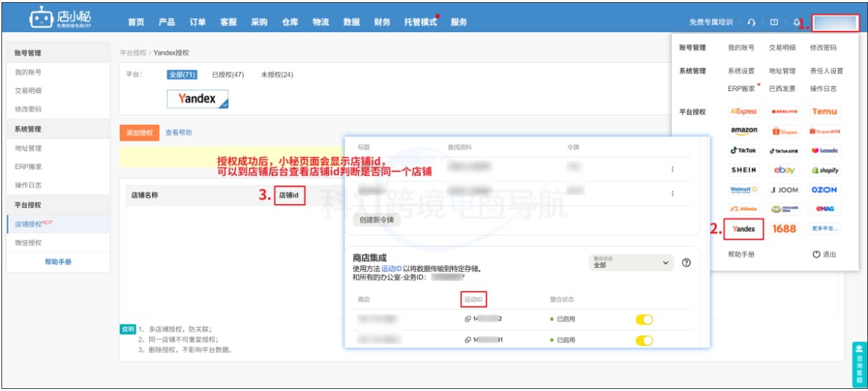Filter by 已授权(47)
Screen dimensions: 868x391
tap(227, 74)
